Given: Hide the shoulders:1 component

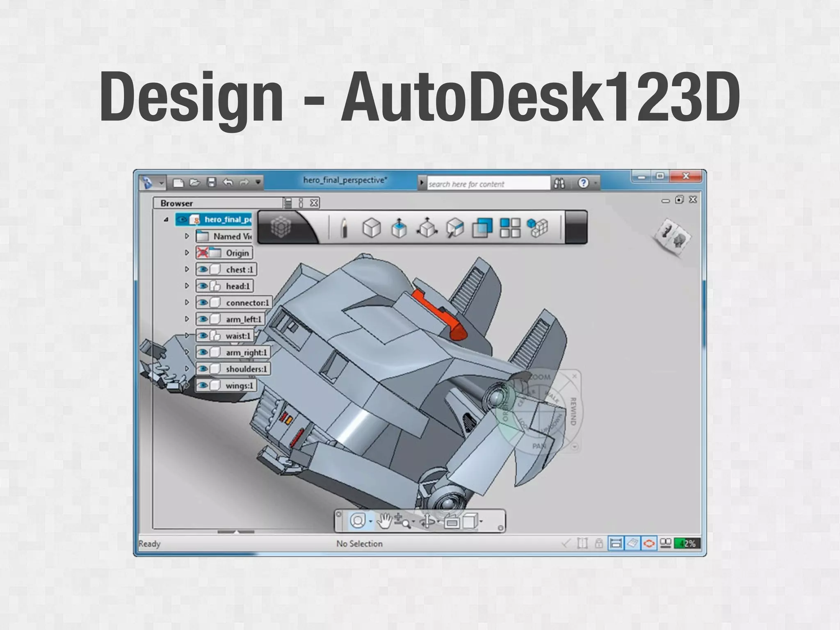Looking at the screenshot, I should 203,369.
